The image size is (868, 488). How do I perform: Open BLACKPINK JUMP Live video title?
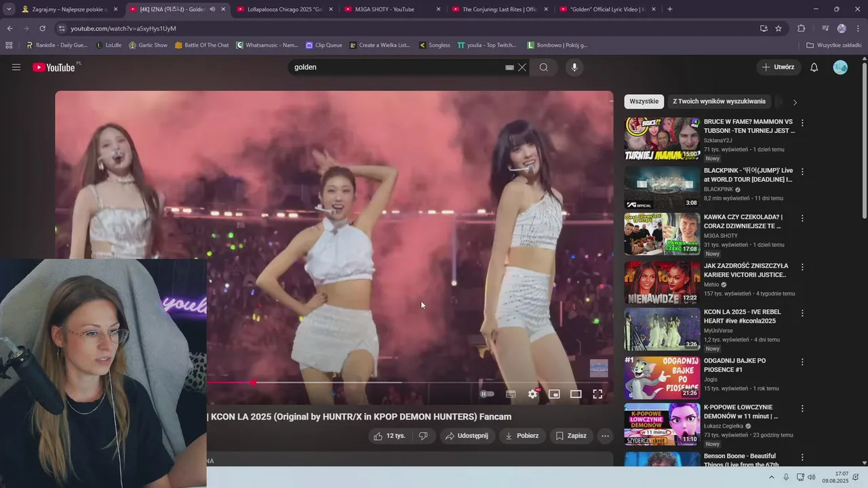(x=748, y=175)
